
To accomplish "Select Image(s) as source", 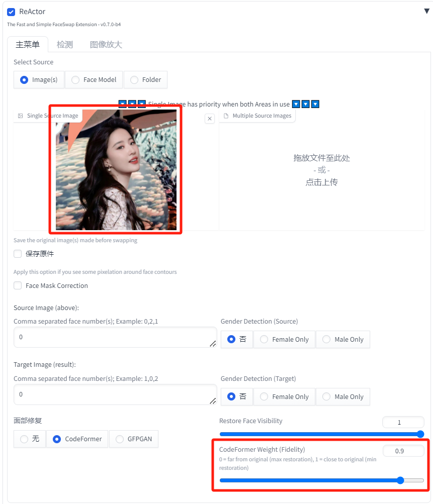I will click(39, 80).
